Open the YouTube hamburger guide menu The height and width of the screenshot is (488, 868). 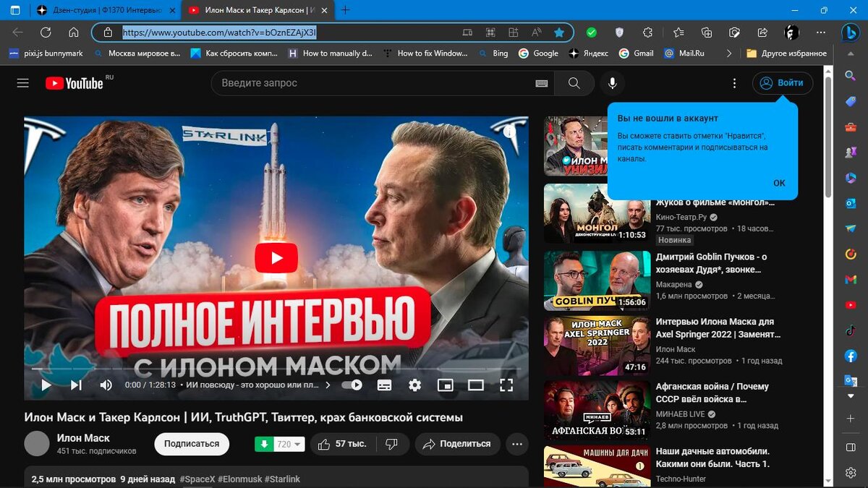[x=23, y=83]
